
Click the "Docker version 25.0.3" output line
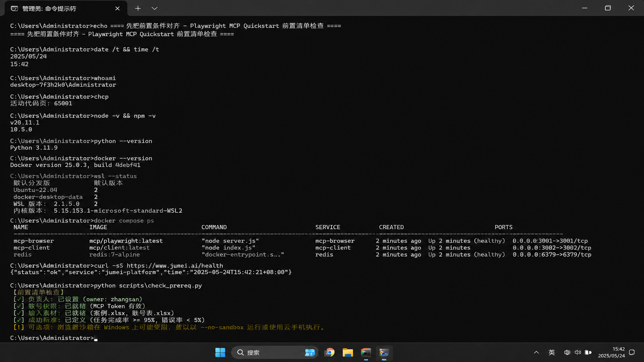[x=75, y=165]
